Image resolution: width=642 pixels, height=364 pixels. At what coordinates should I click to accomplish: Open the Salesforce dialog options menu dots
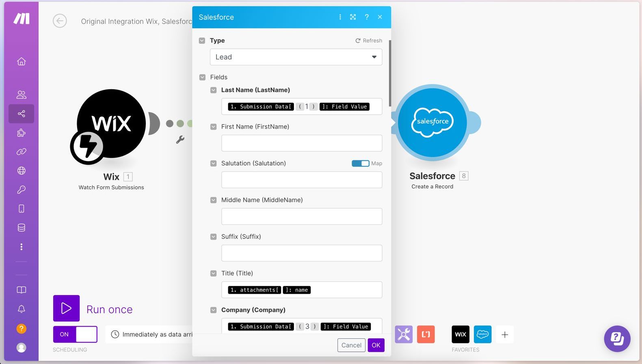[340, 17]
